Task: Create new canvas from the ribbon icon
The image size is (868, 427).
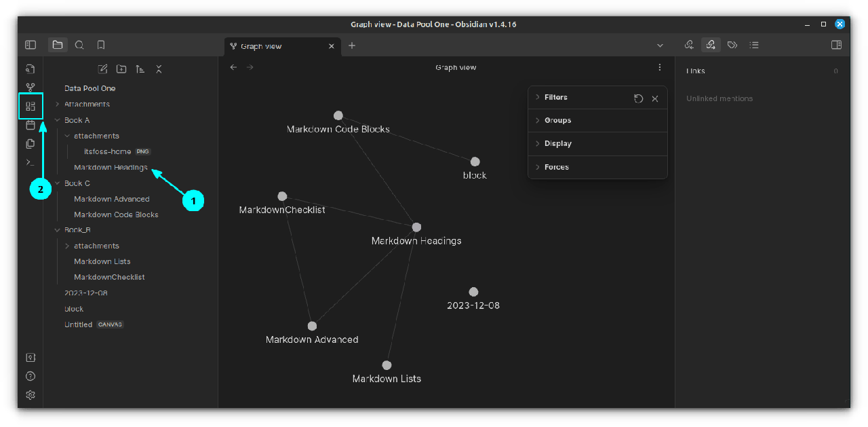Action: pos(31,106)
